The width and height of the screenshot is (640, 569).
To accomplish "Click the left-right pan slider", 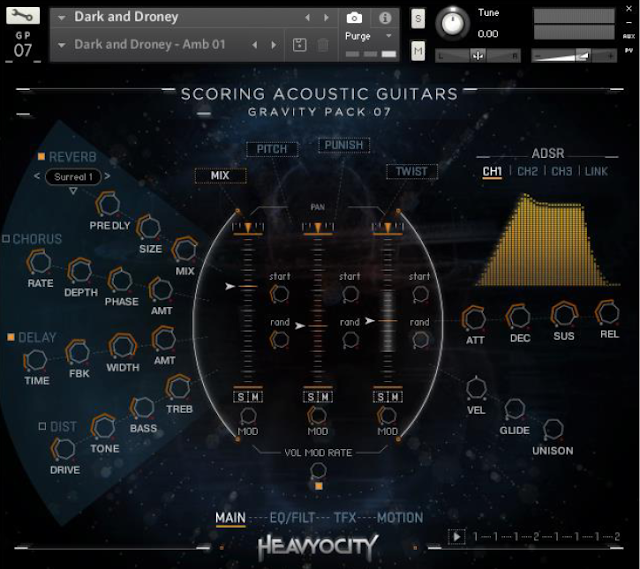I will 478,55.
